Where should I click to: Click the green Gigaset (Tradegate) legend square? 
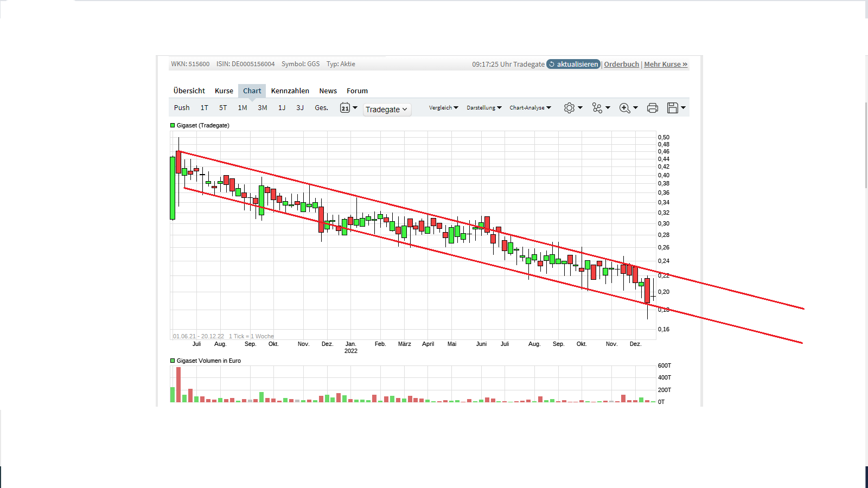173,125
